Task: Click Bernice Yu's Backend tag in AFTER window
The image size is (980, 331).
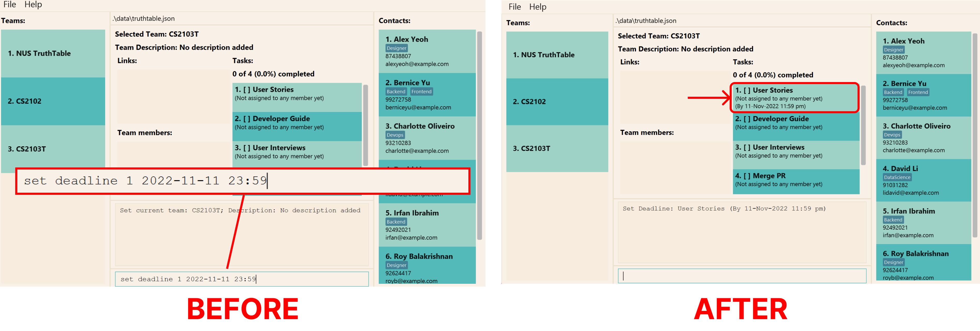Action: [893, 92]
